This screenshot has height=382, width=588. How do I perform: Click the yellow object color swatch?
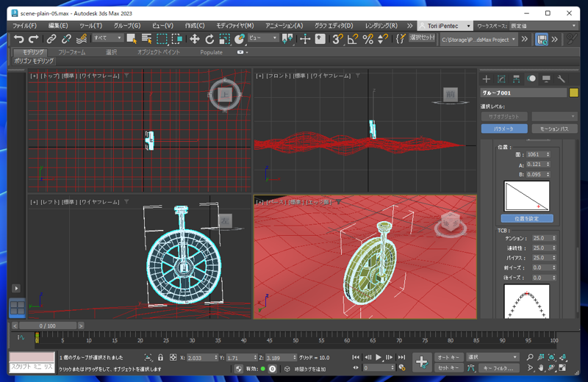pos(574,93)
